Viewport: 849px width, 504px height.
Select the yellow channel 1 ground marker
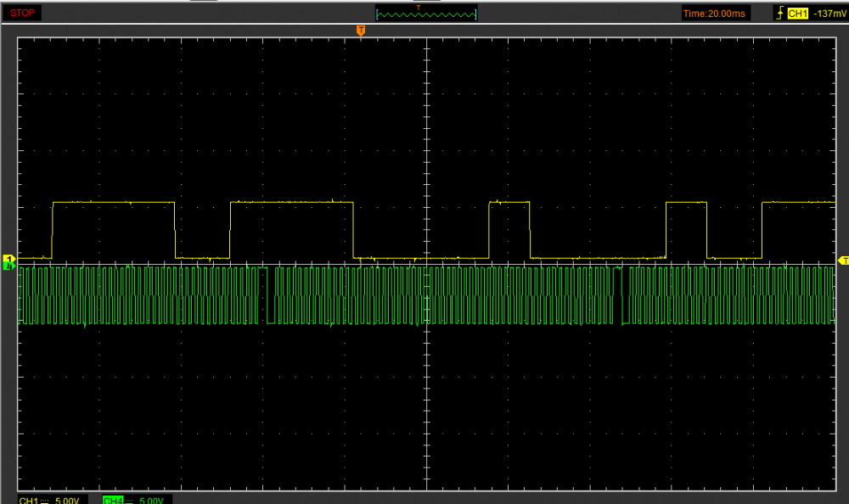(9, 258)
